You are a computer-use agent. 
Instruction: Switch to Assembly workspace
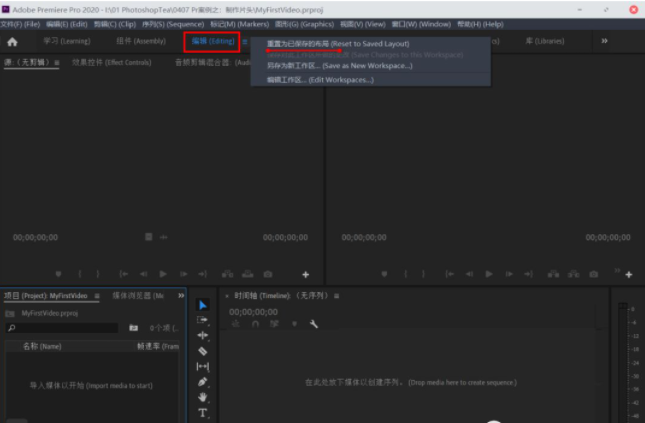[x=141, y=41]
